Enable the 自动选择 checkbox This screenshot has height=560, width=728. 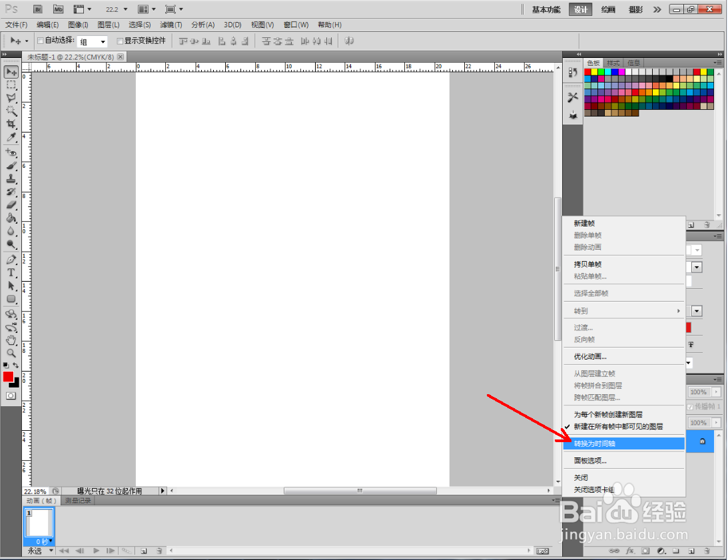41,41
